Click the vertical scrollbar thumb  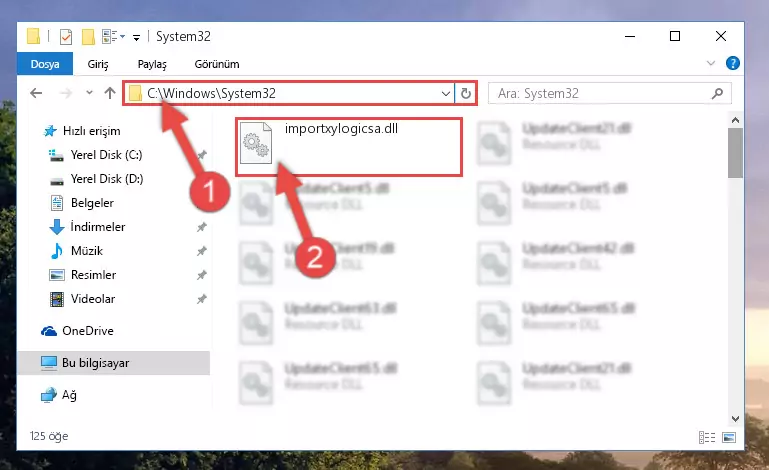[x=735, y=153]
